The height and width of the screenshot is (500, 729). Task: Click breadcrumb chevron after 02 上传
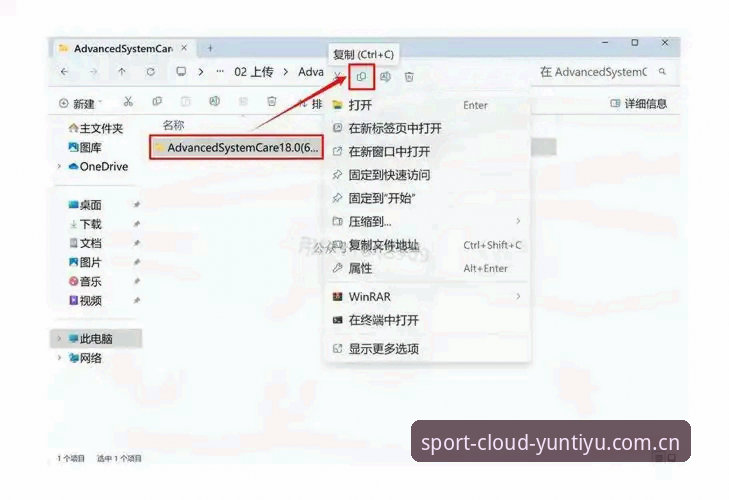286,72
